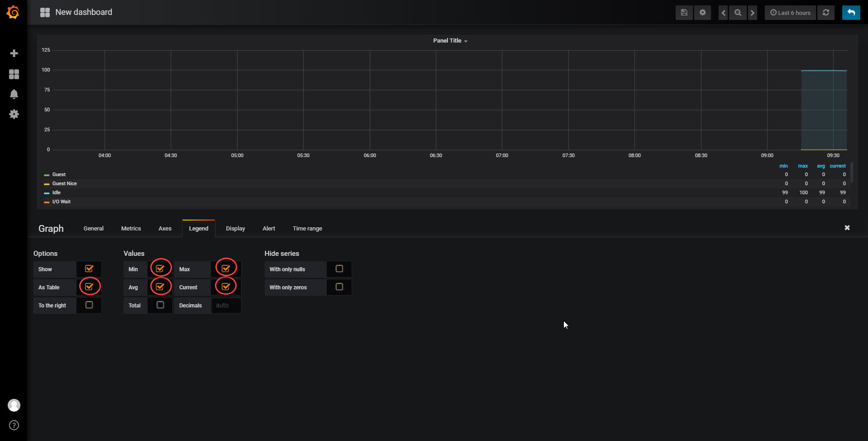This screenshot has height=441, width=868.
Task: Switch to the Time range tab
Action: click(307, 228)
